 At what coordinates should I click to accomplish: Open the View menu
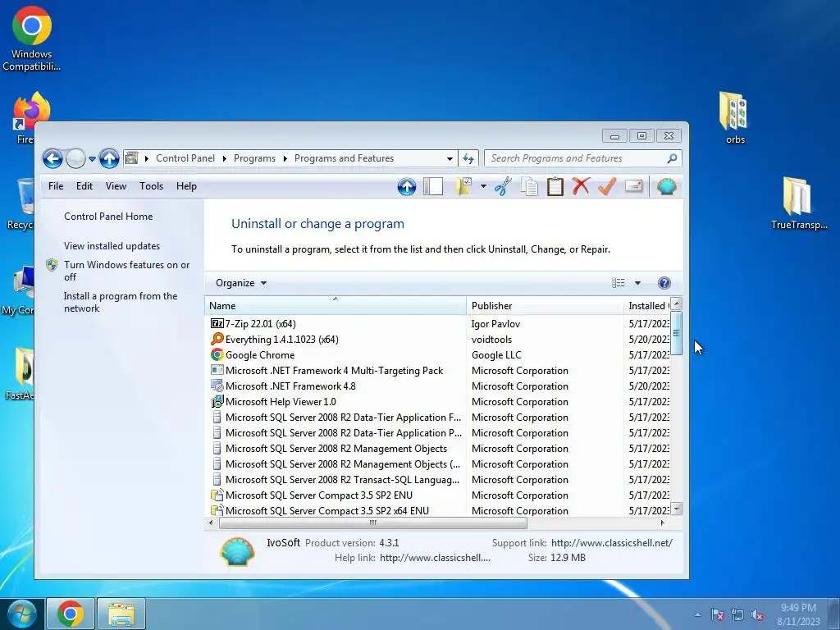tap(116, 186)
